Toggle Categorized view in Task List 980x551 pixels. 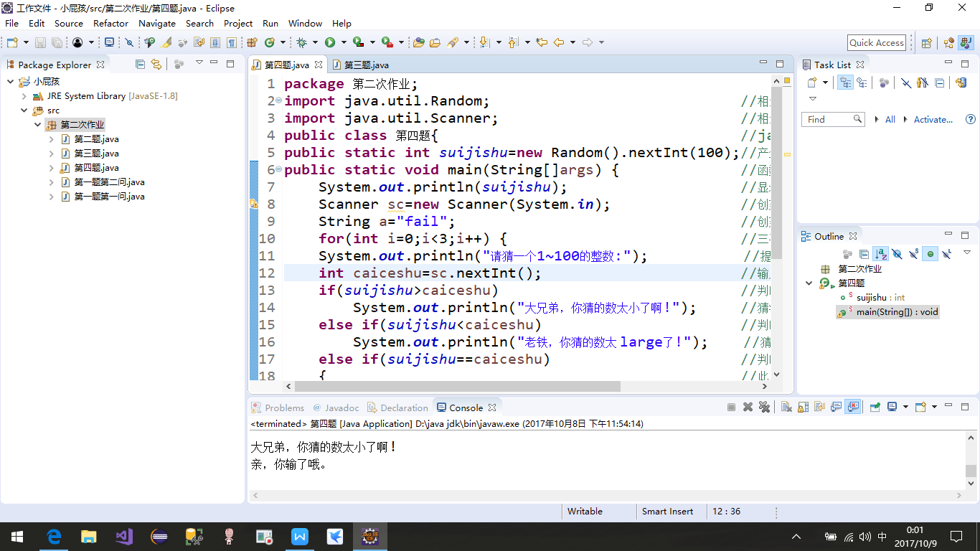click(845, 83)
